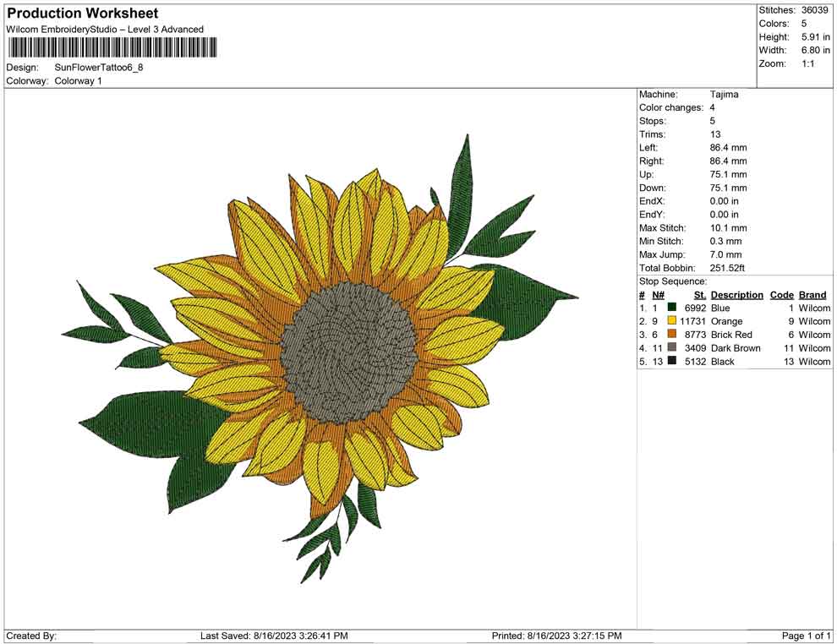
Task: Click the Brick Red color chip
Action: point(671,335)
